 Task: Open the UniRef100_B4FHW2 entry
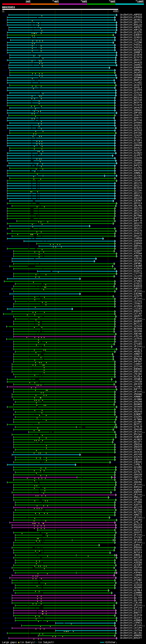(x=131, y=279)
